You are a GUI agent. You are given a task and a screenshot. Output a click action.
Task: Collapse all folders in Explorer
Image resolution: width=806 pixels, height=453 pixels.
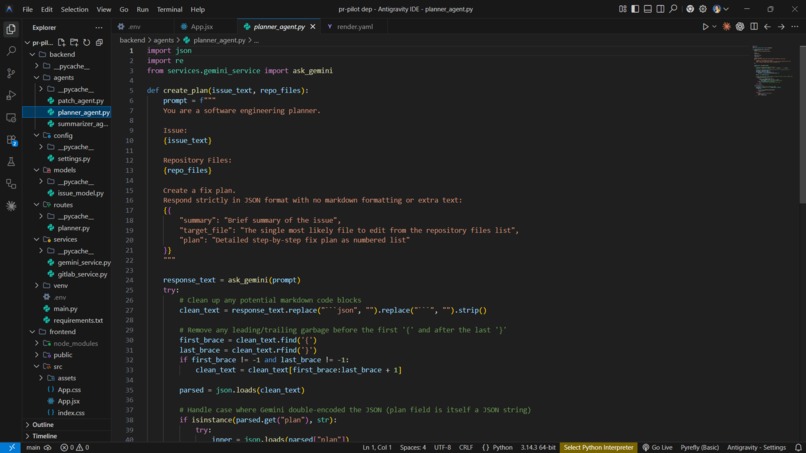point(99,42)
